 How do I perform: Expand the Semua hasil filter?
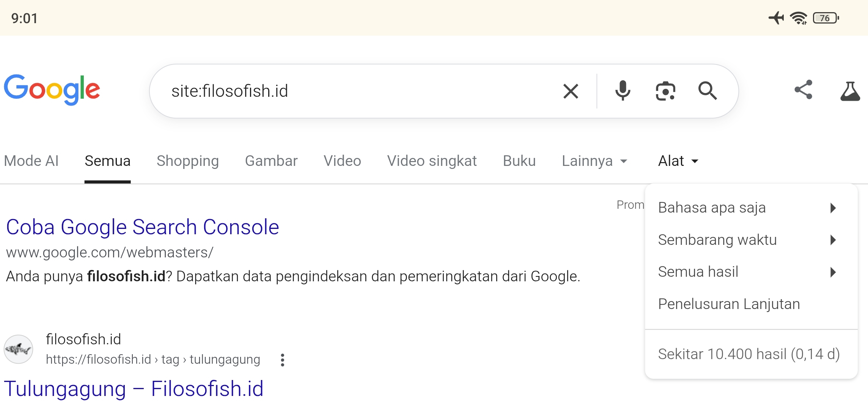[751, 272]
